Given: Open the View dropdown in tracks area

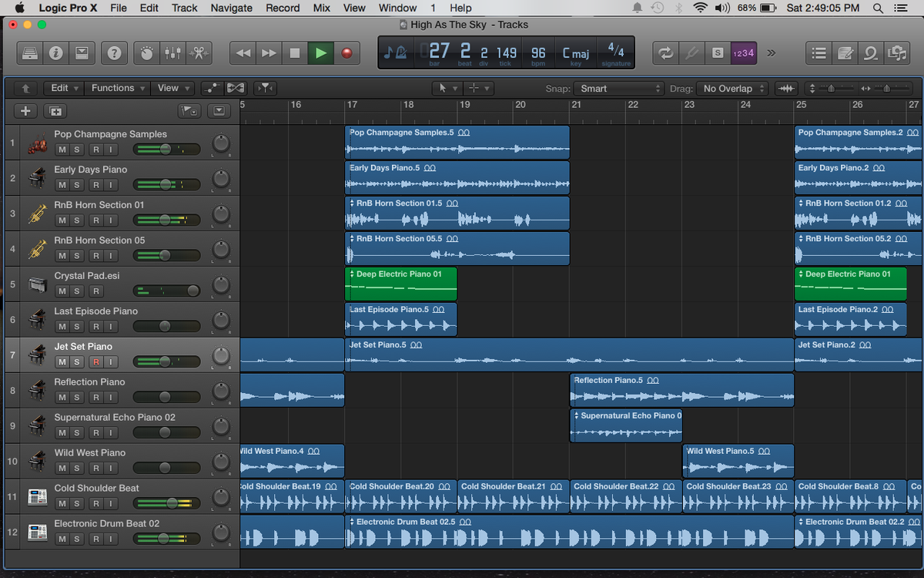Looking at the screenshot, I should pyautogui.click(x=172, y=88).
